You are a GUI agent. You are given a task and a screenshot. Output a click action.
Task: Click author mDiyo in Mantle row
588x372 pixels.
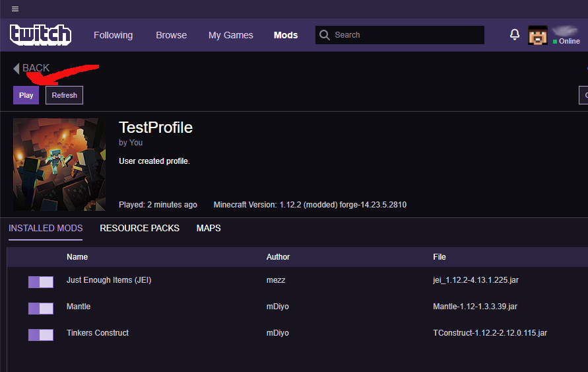tap(277, 307)
